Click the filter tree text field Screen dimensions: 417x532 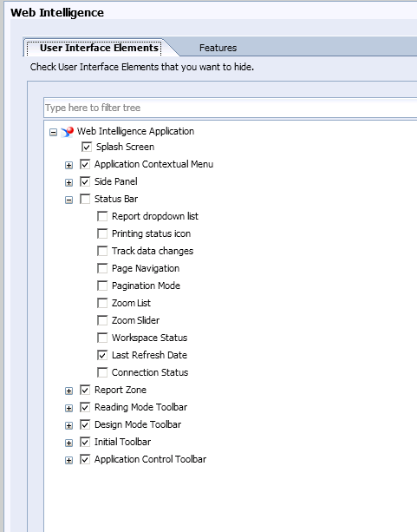tap(231, 108)
